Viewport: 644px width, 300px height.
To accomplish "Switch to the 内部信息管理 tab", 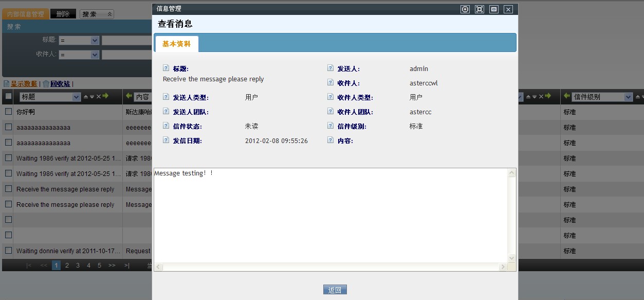I will [x=26, y=14].
